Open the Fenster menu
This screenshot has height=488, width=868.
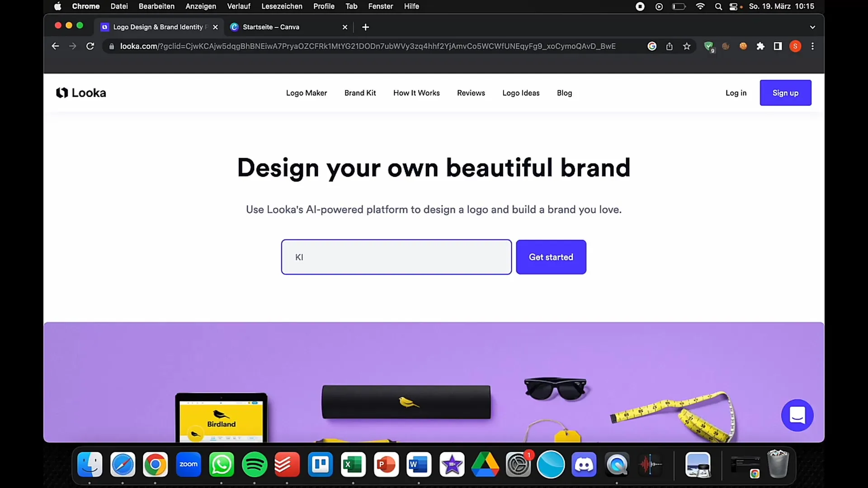[380, 6]
